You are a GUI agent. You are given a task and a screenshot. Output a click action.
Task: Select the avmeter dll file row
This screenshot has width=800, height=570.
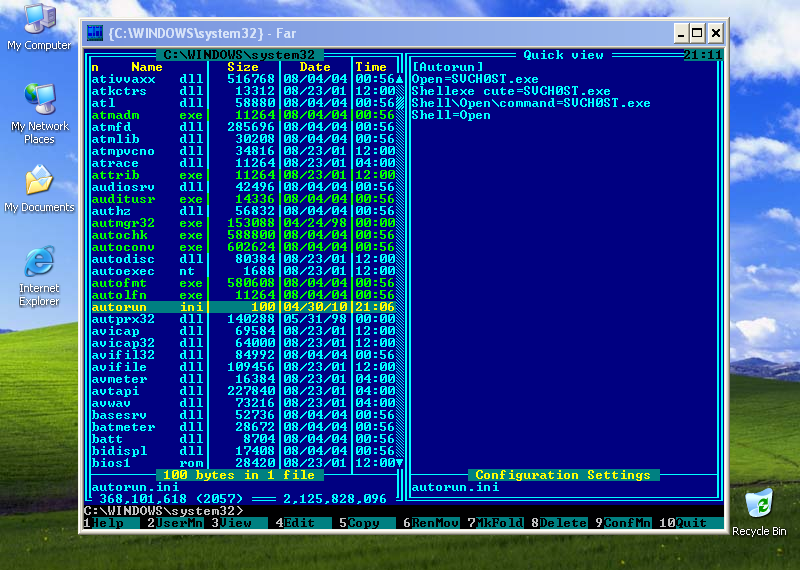point(243,379)
